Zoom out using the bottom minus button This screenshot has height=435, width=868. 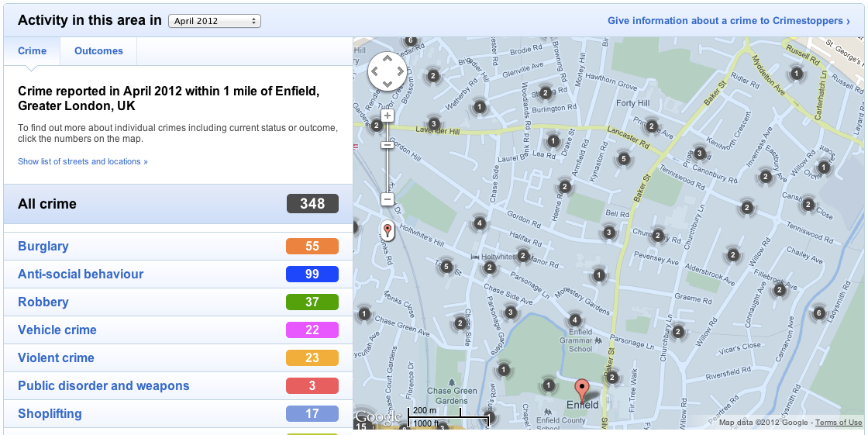pos(387,199)
